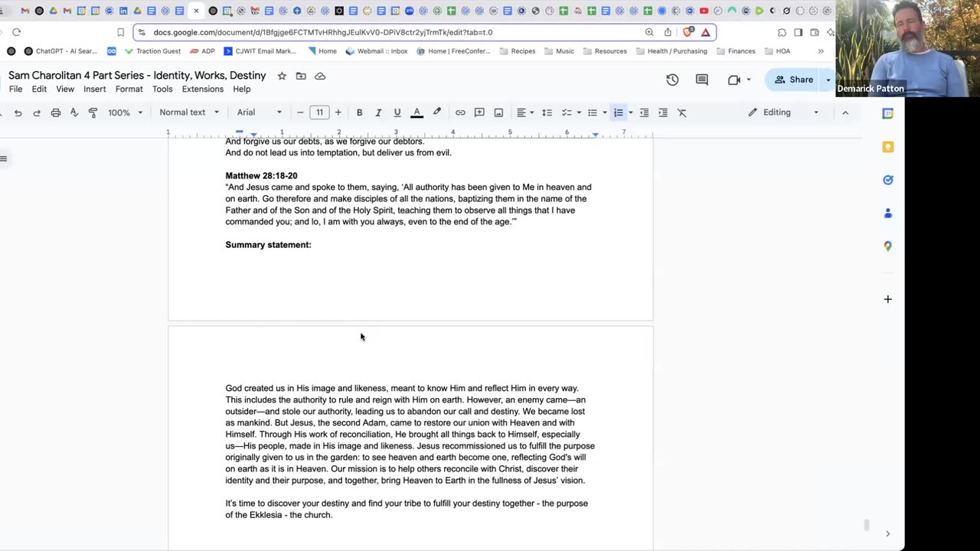This screenshot has width=980, height=551.
Task: Toggle bold formatting
Action: [x=359, y=112]
